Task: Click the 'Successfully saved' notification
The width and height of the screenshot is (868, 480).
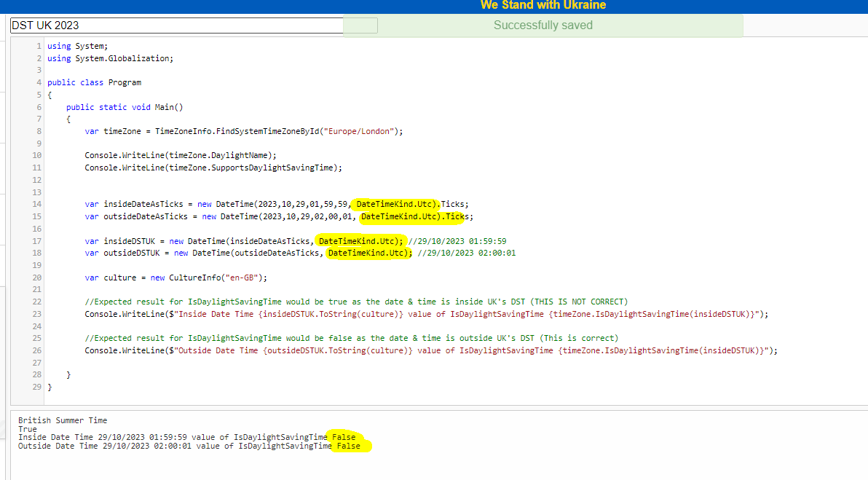Action: point(542,25)
